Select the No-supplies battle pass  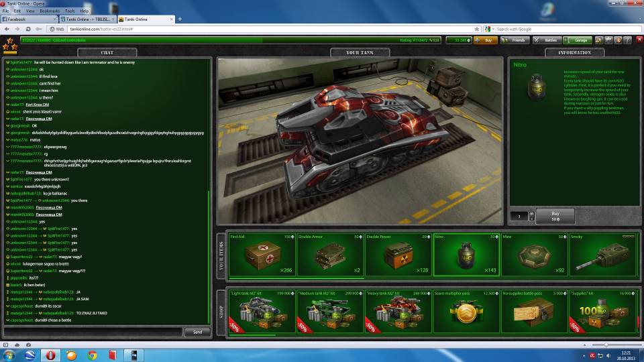(535, 311)
